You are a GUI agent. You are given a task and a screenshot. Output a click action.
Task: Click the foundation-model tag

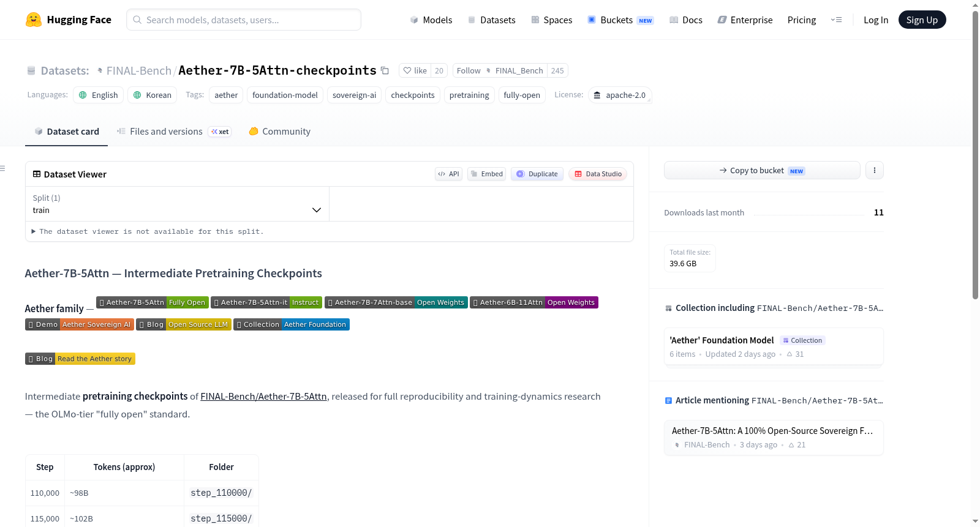[285, 95]
